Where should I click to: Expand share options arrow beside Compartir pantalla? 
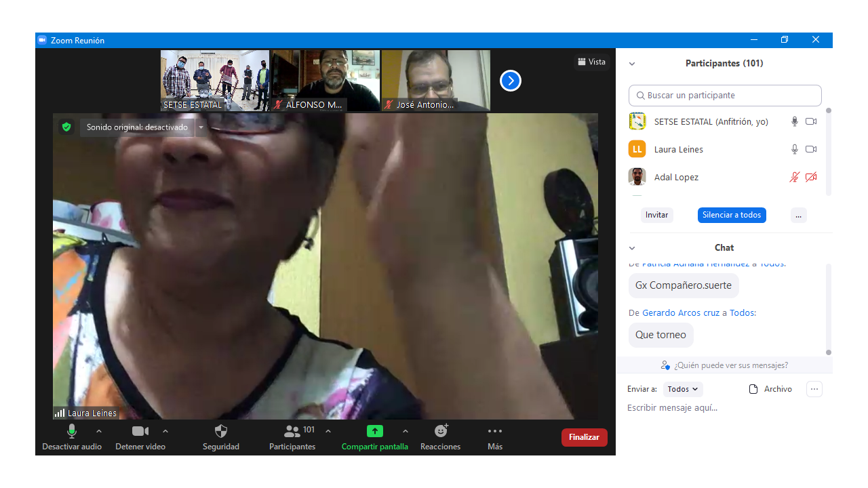coord(406,431)
